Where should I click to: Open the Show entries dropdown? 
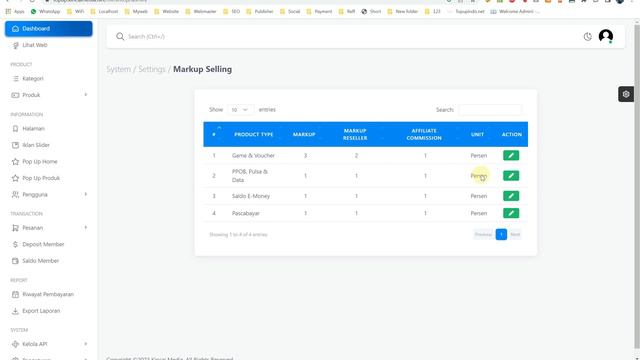point(240,110)
